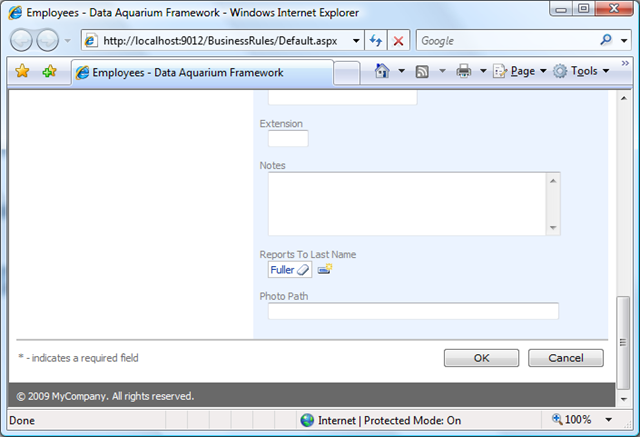Open the Home button dropdown arrow

pos(402,71)
